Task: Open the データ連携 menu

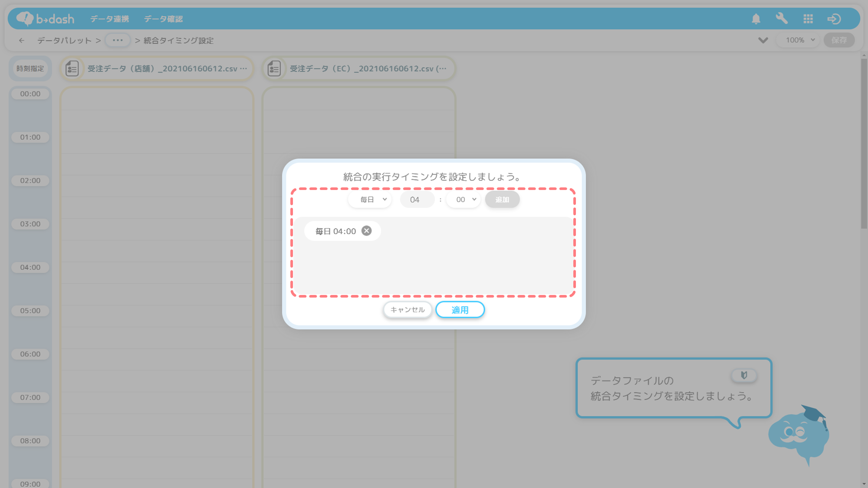Action: (x=110, y=19)
